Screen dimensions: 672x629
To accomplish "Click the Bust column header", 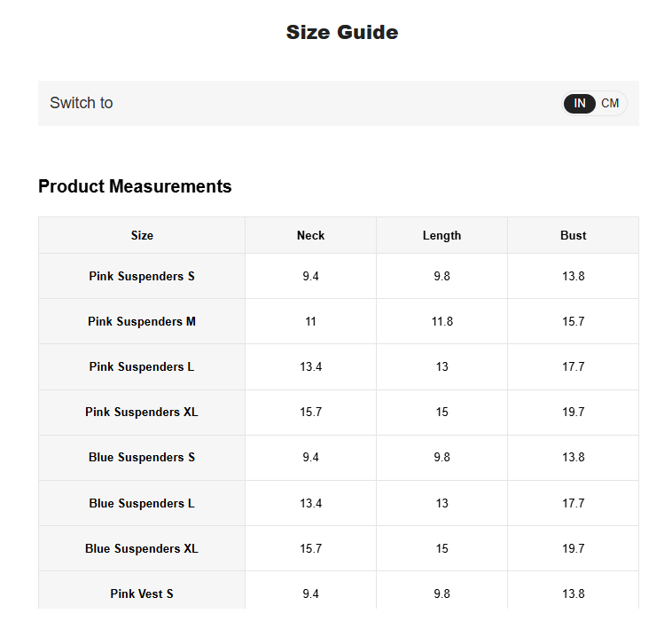I will pos(573,235).
